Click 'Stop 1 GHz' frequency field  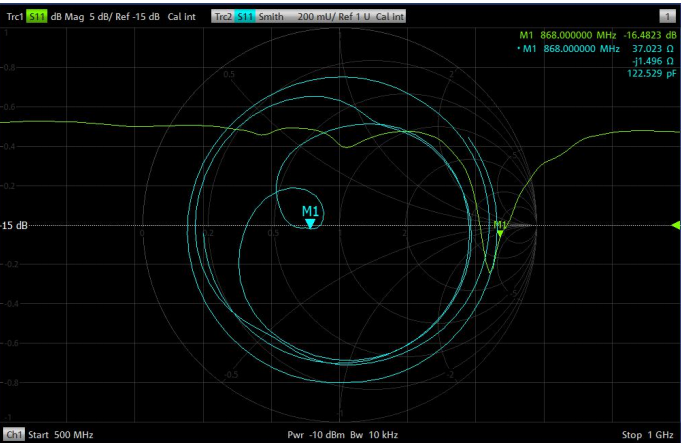click(x=648, y=435)
